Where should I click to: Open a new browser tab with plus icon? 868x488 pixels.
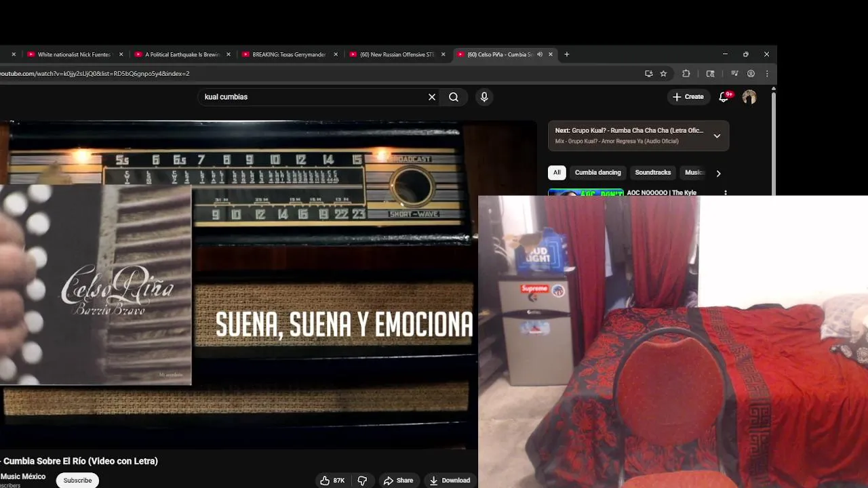(567, 54)
